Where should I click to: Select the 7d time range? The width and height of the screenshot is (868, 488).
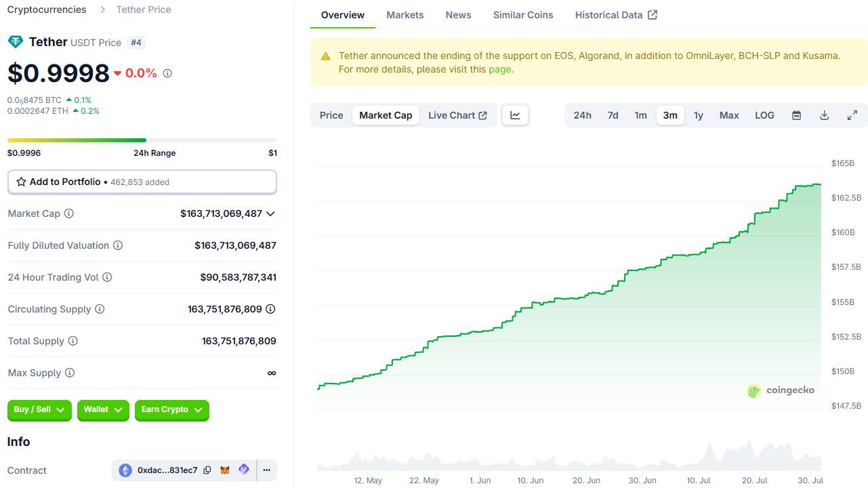pos(613,115)
